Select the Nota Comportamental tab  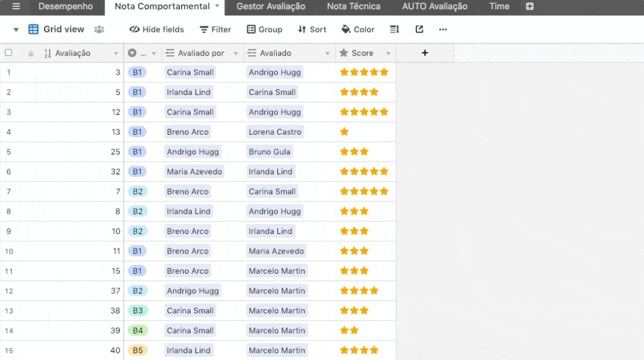pyautogui.click(x=162, y=6)
